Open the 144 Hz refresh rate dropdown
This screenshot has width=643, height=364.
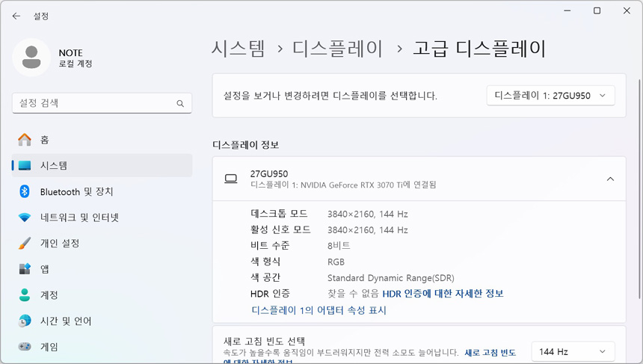(x=573, y=351)
